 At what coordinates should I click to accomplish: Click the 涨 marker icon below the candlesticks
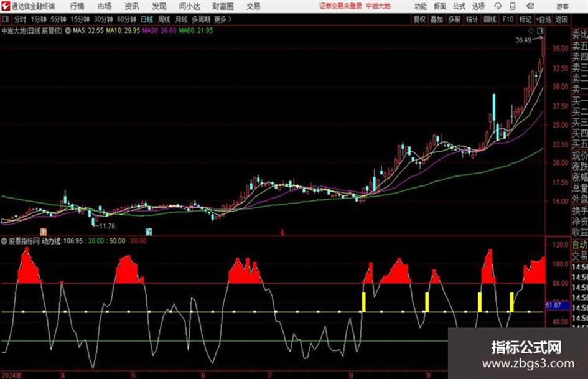tap(44, 232)
